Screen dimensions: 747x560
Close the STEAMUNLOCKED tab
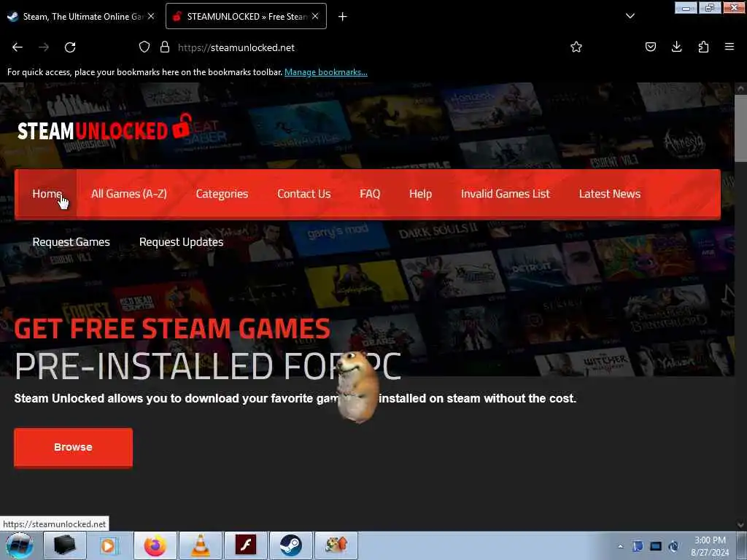click(x=315, y=16)
